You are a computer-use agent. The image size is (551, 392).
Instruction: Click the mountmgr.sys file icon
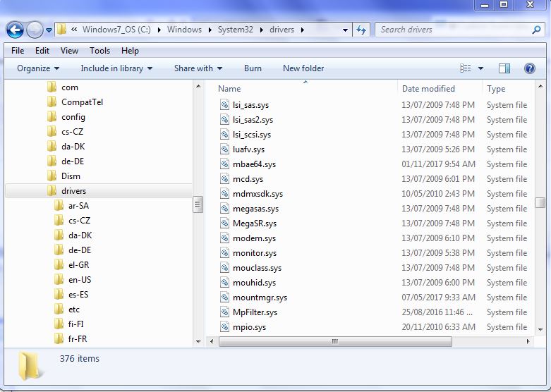pyautogui.click(x=224, y=297)
